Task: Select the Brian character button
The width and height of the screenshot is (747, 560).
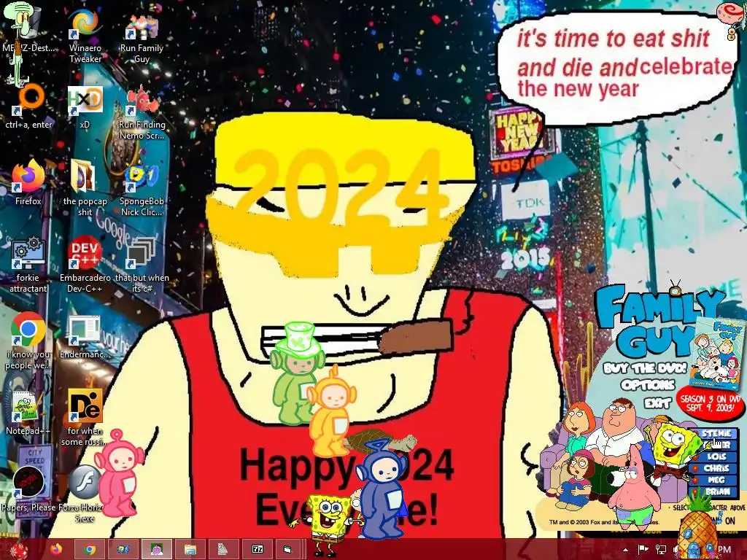Action: 716,491
